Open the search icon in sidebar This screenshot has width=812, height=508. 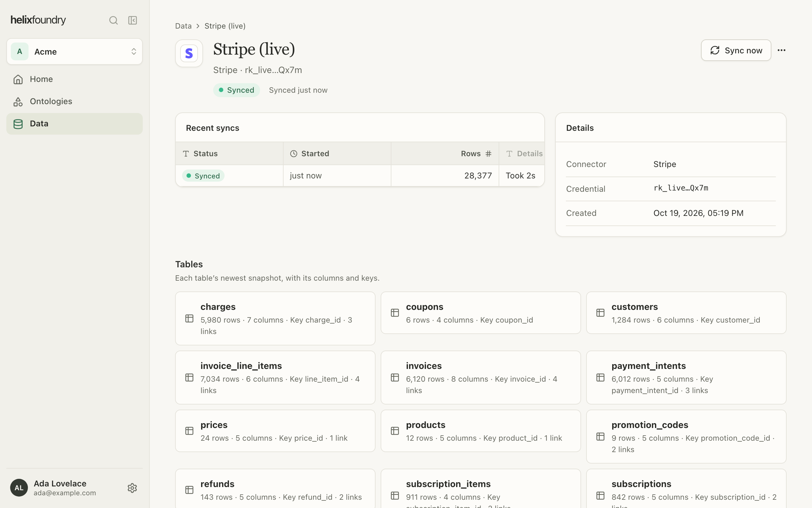coord(114,20)
